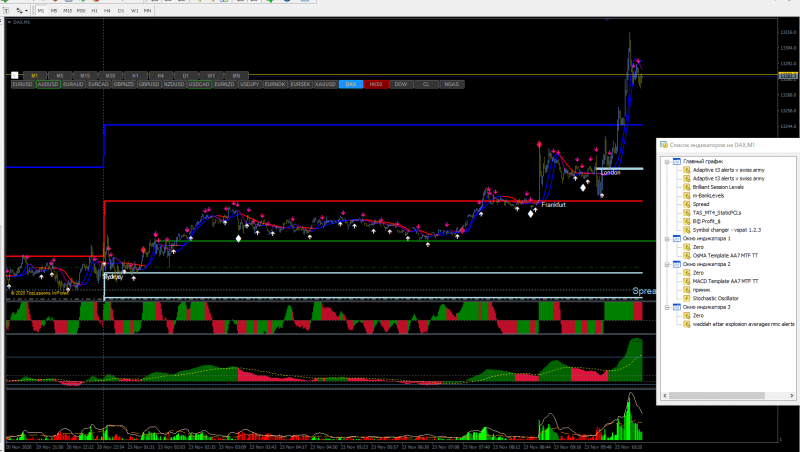Collapse the Окно индикатора 3 node
Viewport: 800px width, 452px height.
pyautogui.click(x=667, y=307)
